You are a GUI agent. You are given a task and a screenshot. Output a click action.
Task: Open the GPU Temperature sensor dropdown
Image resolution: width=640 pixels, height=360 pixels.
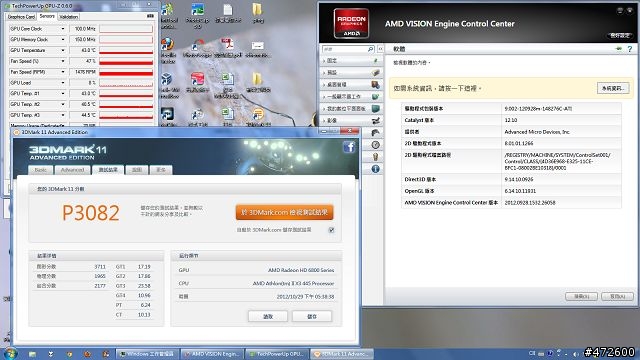[x=63, y=50]
